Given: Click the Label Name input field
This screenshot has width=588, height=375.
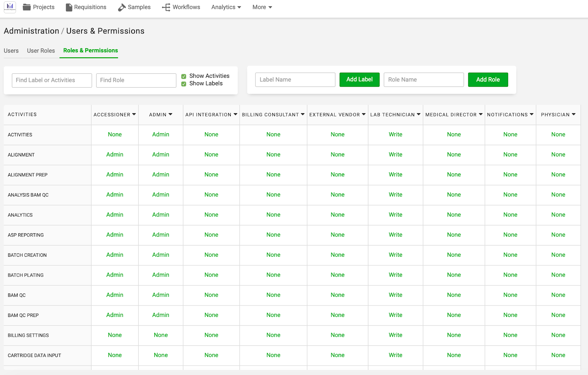Looking at the screenshot, I should [x=295, y=80].
